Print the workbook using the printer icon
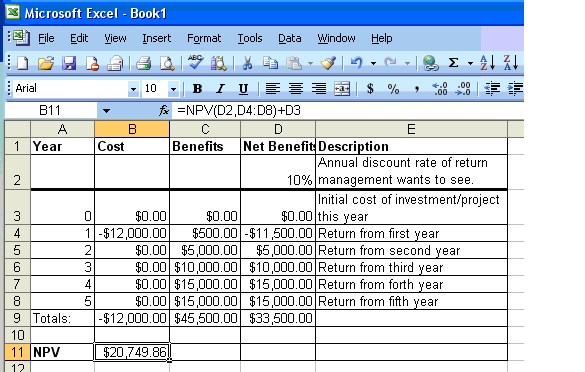The height and width of the screenshot is (372, 585). [143, 63]
